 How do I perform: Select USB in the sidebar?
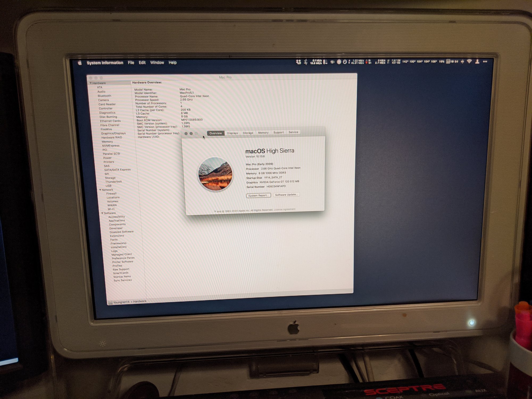pos(109,186)
